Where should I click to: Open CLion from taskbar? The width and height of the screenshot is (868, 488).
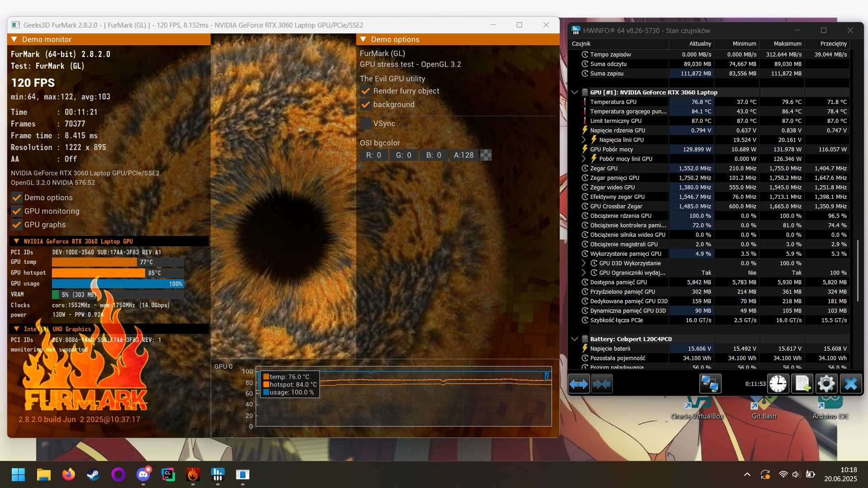168,474
